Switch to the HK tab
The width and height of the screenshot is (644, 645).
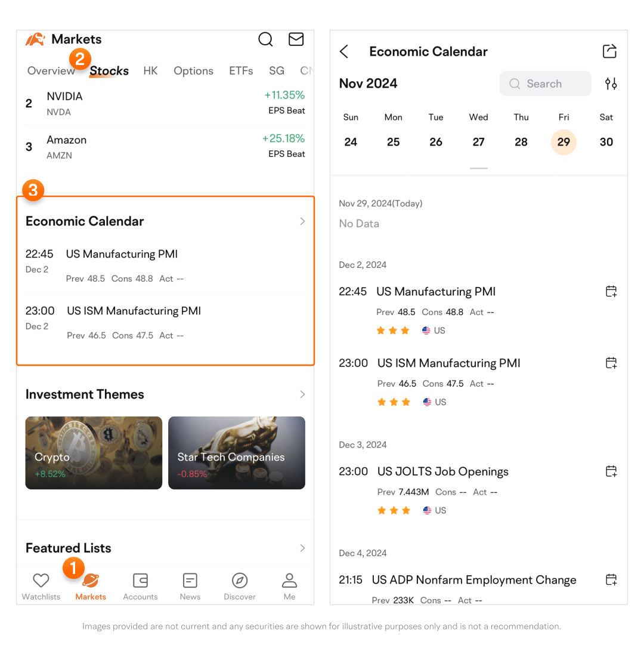[x=150, y=71]
